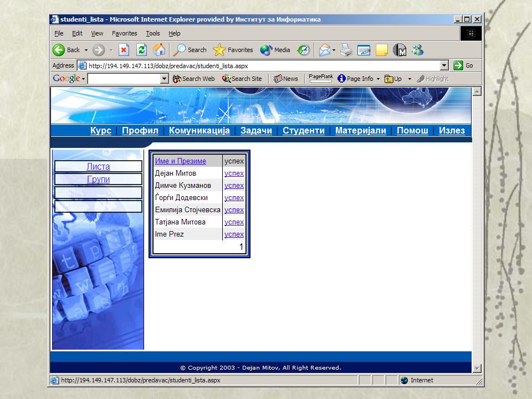Screen dimensions: 532x399
Task: Click Google toolbar Search Web button
Action: point(193,79)
